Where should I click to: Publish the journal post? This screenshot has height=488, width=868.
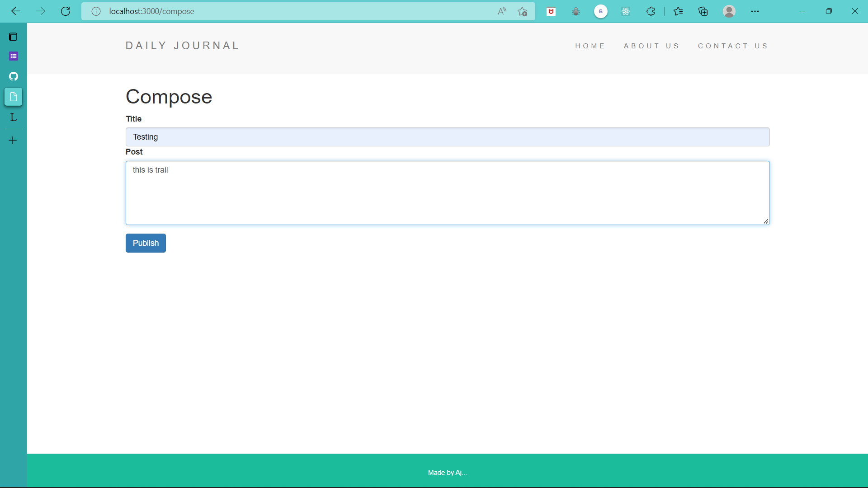point(145,243)
